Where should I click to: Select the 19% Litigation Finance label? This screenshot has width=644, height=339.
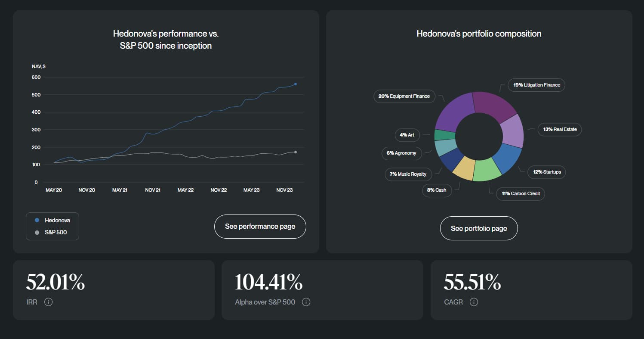[x=536, y=85]
